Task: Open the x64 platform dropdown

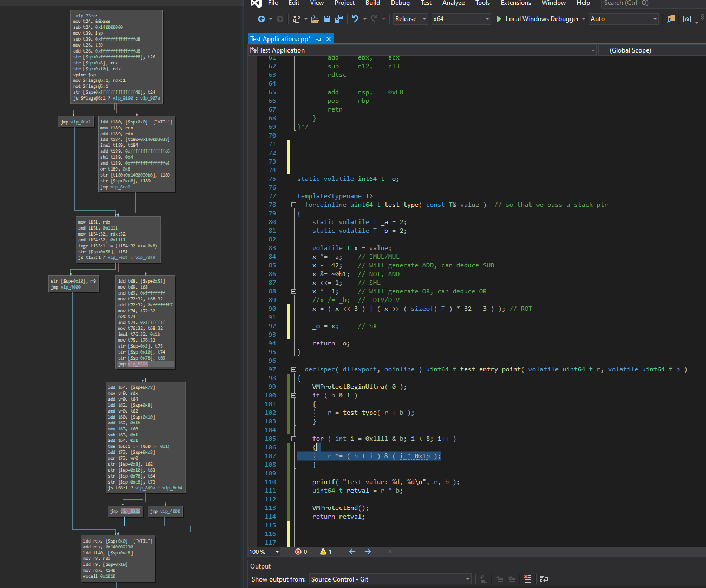Action: point(461,19)
